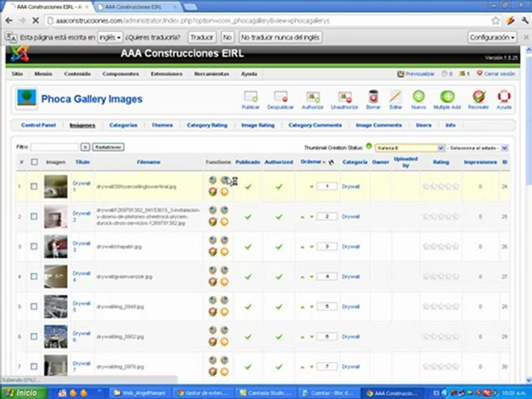532x399 pixels.
Task: Switch to the Categorías tab
Action: click(123, 125)
